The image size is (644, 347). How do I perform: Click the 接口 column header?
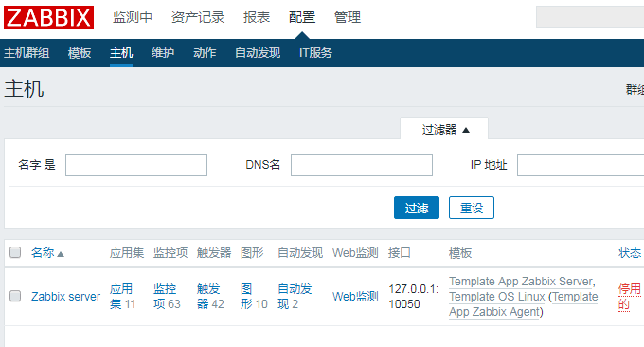tap(400, 253)
